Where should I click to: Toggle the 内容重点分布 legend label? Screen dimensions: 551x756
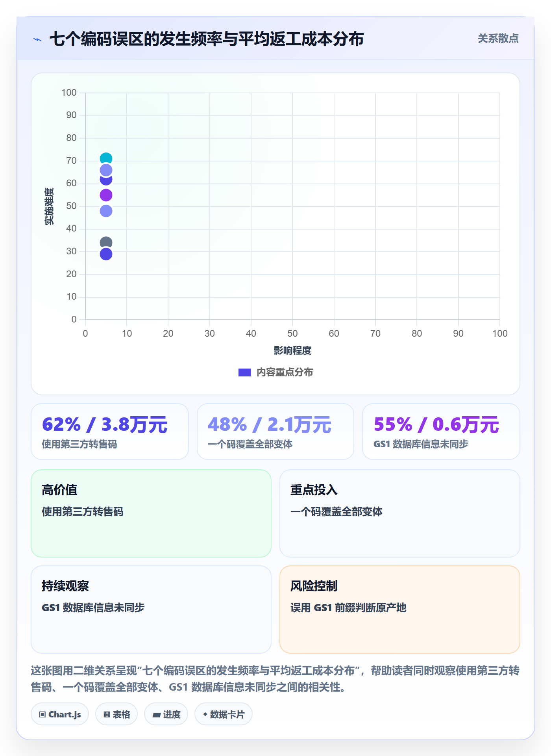pos(285,372)
